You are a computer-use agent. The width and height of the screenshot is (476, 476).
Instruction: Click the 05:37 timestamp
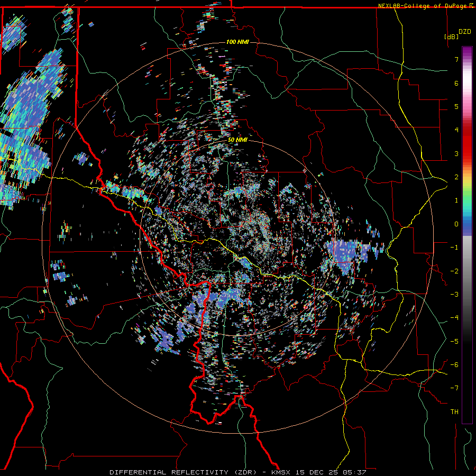(x=354, y=472)
